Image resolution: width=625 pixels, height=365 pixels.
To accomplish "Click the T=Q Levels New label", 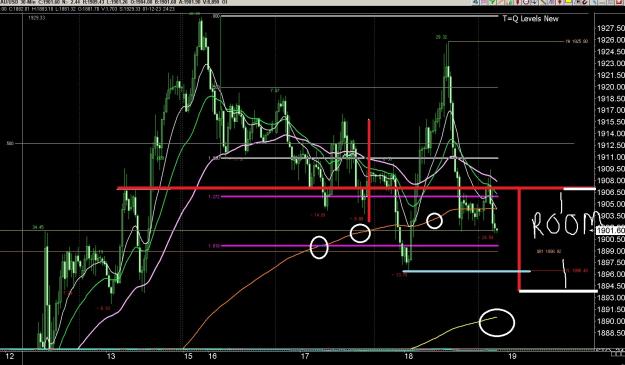I will [530, 19].
